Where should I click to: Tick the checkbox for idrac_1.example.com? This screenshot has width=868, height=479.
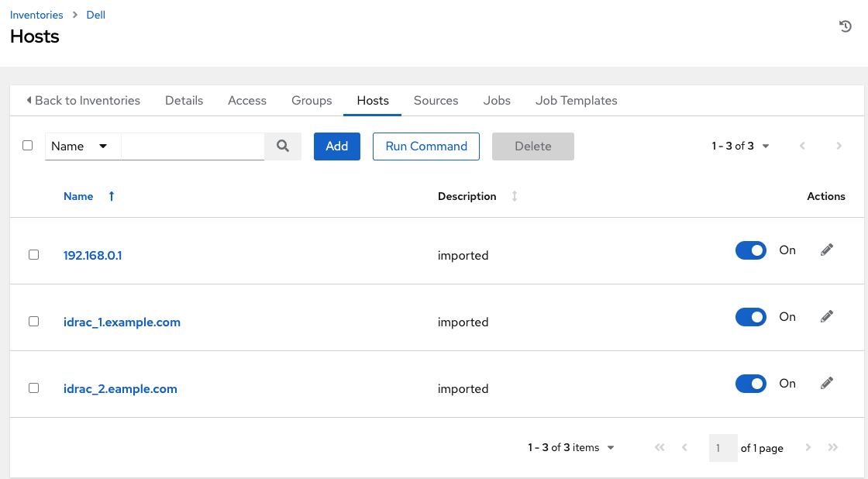(33, 322)
